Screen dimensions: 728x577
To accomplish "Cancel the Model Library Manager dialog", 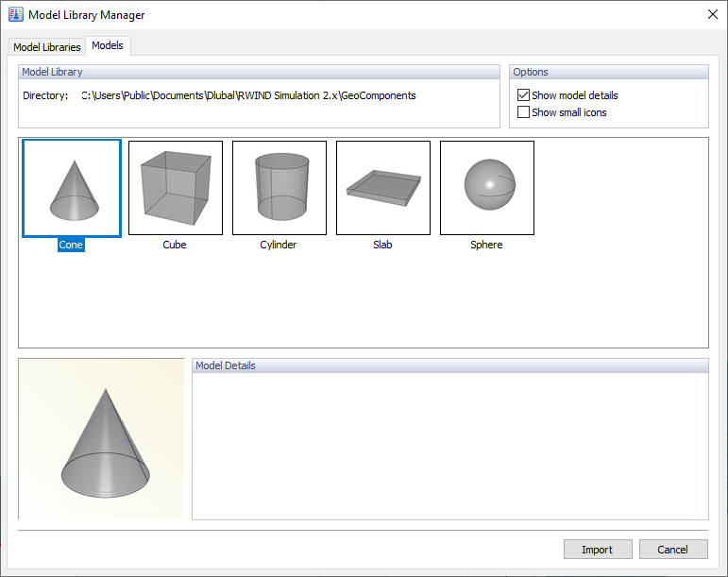I will (673, 550).
